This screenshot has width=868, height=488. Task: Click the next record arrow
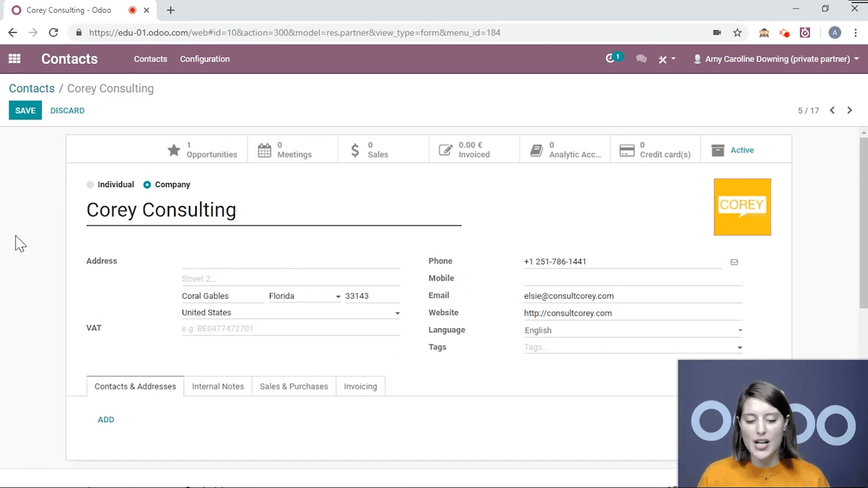tap(849, 110)
